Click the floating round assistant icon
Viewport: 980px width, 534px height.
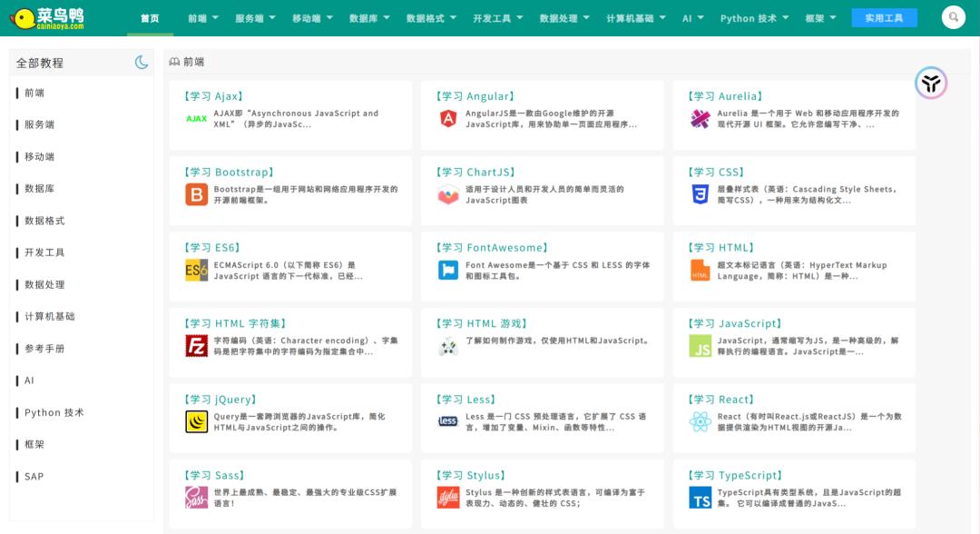click(931, 83)
